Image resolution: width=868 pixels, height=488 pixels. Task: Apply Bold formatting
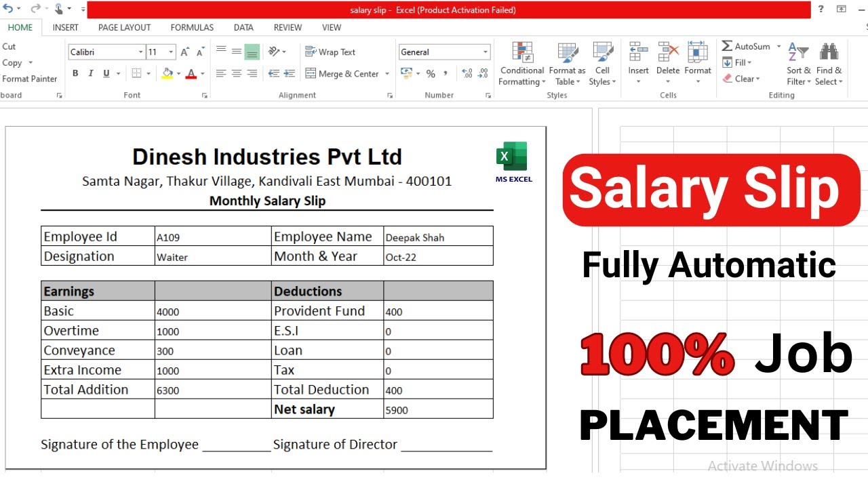pyautogui.click(x=75, y=73)
